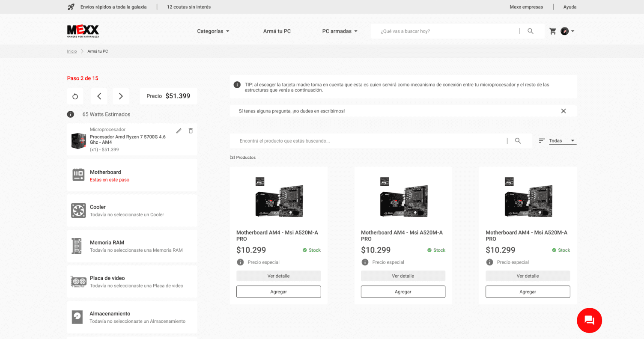
Task: Click the sort filter lines icon
Action: point(542,140)
